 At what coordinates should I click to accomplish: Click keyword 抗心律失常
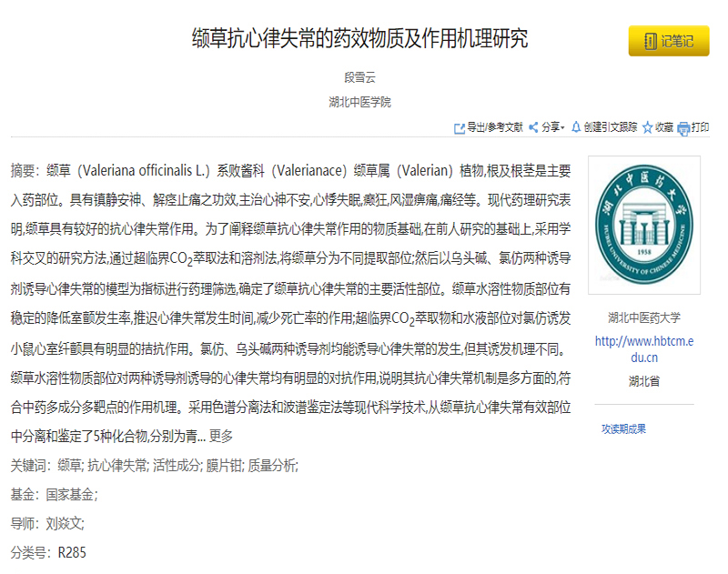[117, 466]
